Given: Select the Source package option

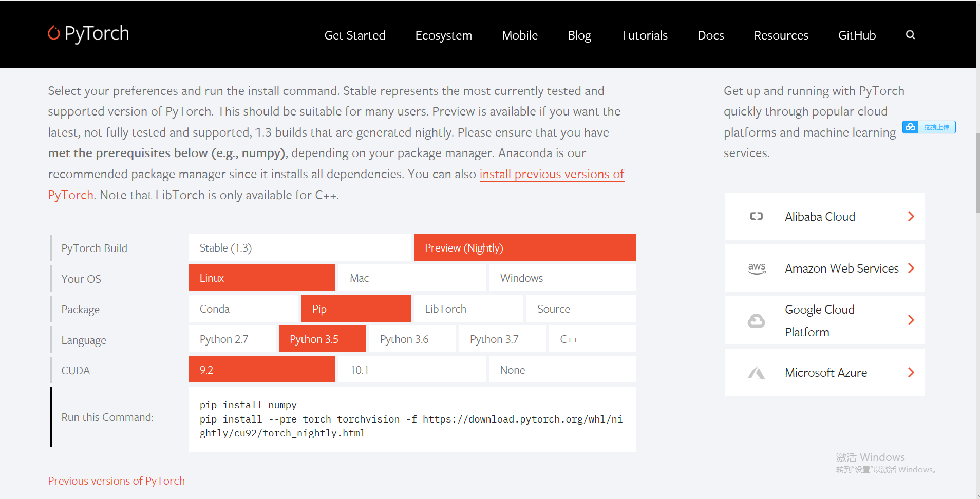Looking at the screenshot, I should (581, 309).
